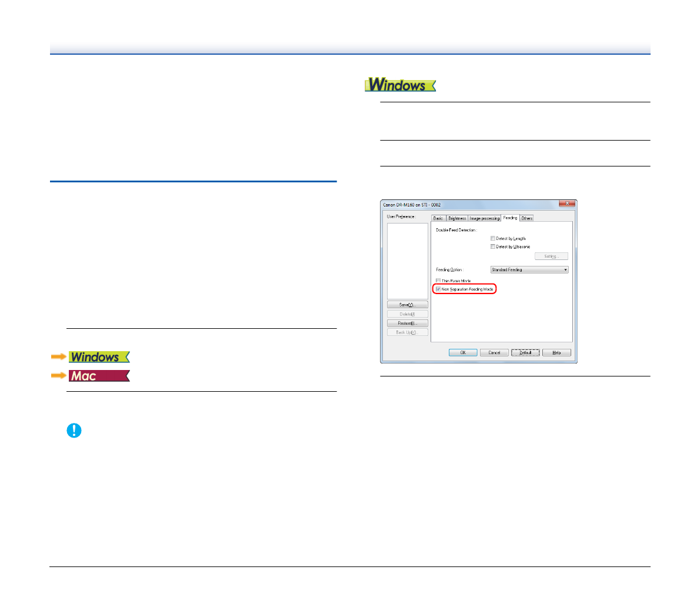Click the Default button
This screenshot has width=700, height=600.
[525, 352]
